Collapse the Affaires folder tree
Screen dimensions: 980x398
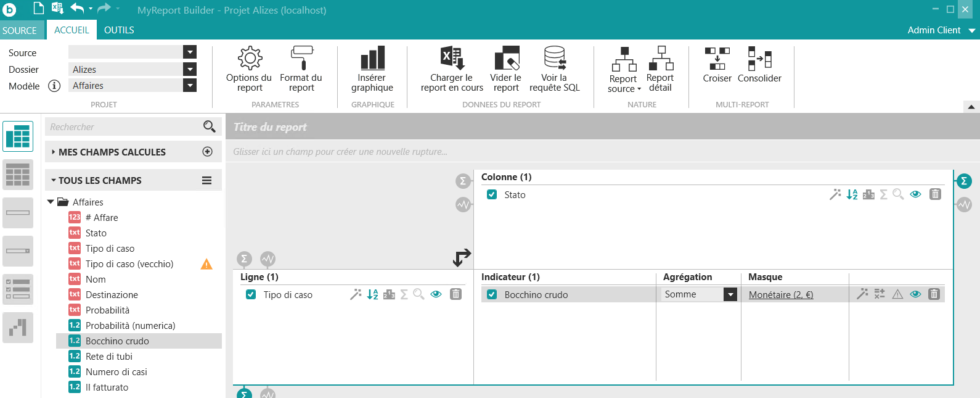click(x=51, y=202)
